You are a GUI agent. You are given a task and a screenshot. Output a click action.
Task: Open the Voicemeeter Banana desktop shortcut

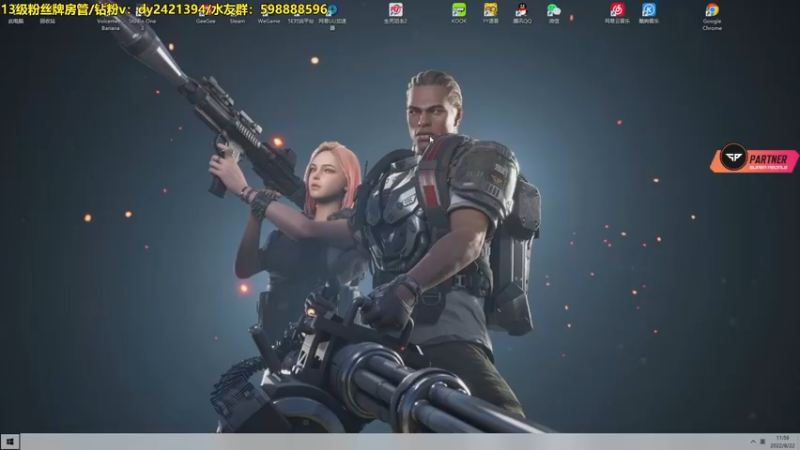[110, 18]
